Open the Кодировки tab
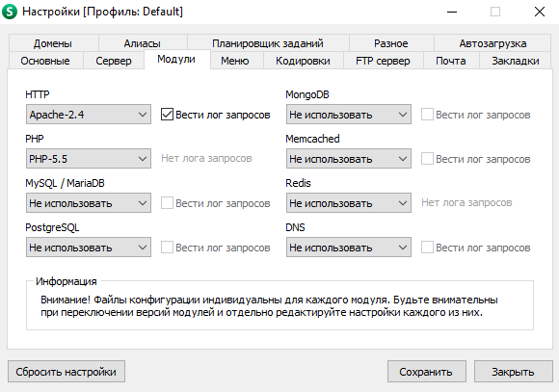This screenshot has height=392, width=559. click(x=303, y=61)
